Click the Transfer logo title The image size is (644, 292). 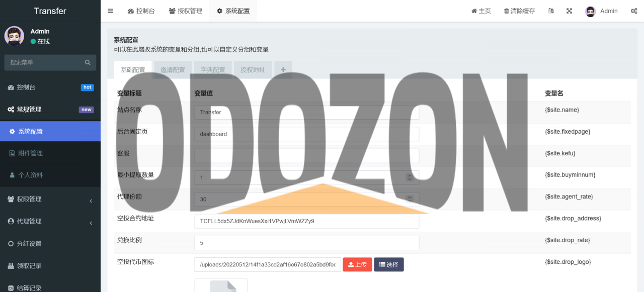click(x=50, y=11)
